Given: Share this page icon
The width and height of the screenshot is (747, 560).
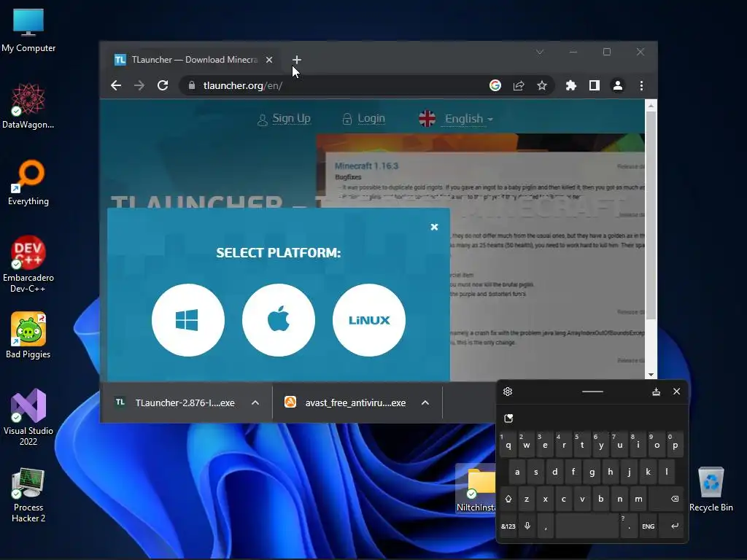Looking at the screenshot, I should (x=519, y=85).
